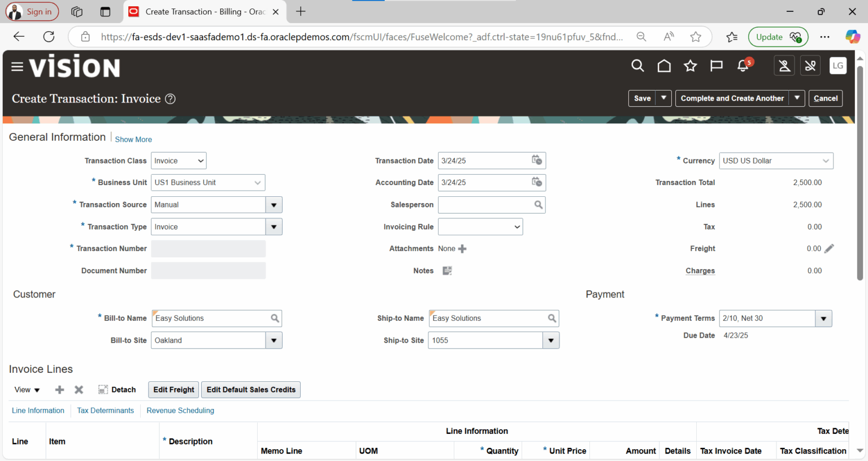Delete the selected invoice line with the X icon
Image resolution: width=868 pixels, height=461 pixels.
pyautogui.click(x=79, y=389)
